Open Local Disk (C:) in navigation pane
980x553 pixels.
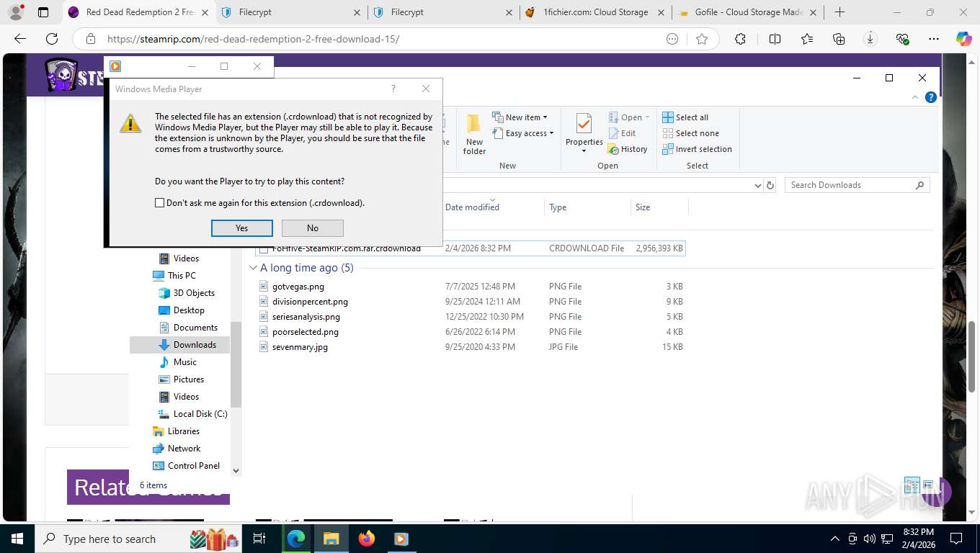tap(192, 414)
